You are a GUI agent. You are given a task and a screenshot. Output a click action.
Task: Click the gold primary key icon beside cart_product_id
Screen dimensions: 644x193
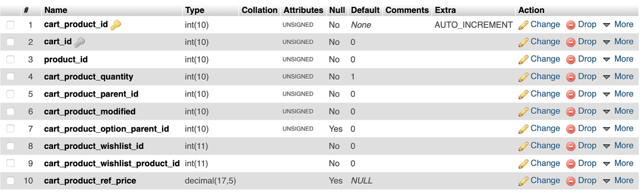point(116,25)
